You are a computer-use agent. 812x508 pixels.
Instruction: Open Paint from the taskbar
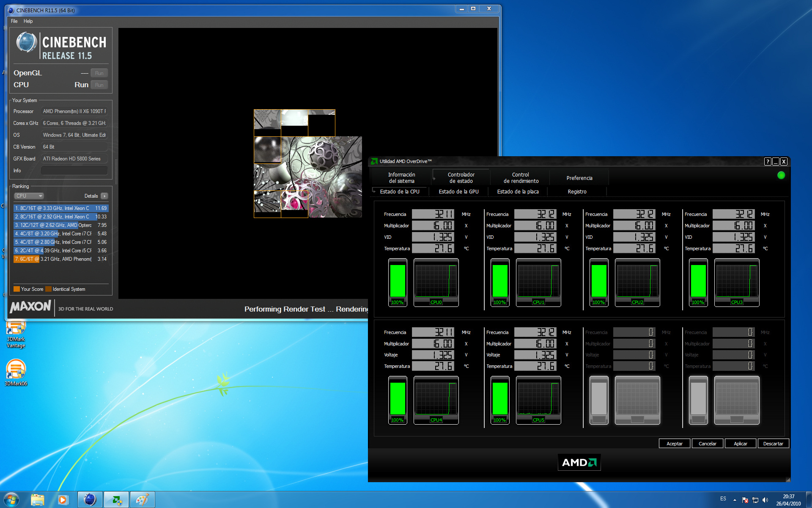pyautogui.click(x=142, y=500)
